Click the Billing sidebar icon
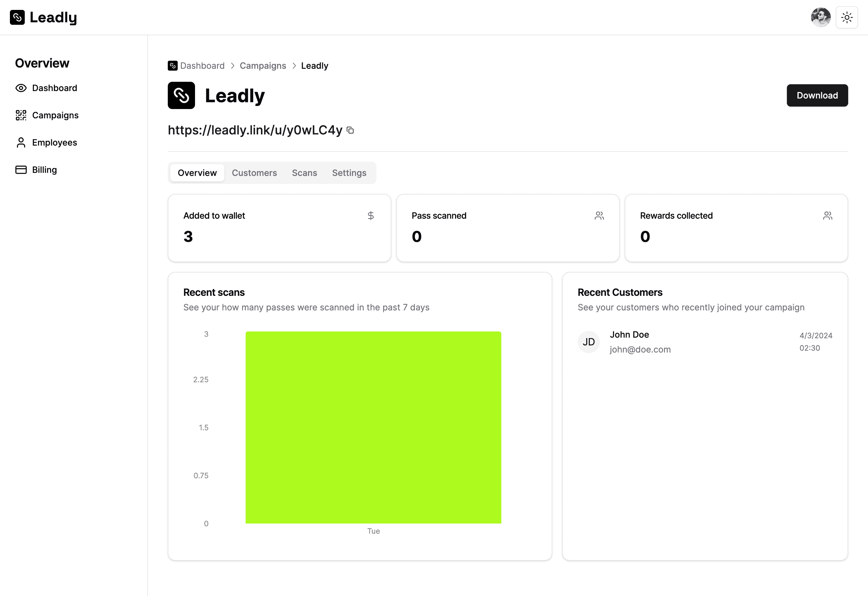 pos(20,170)
